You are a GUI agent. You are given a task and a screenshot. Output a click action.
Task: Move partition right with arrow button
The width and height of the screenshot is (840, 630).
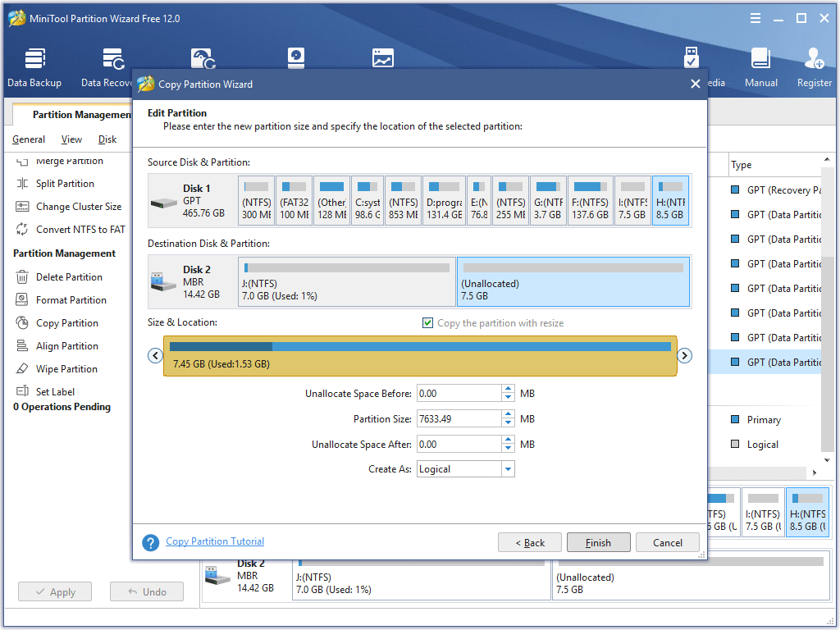pos(685,356)
